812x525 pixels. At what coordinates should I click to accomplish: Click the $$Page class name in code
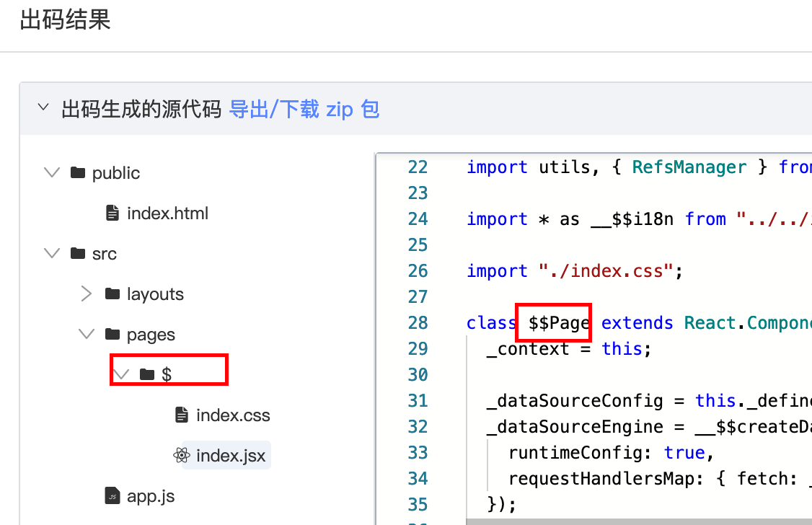pyautogui.click(x=559, y=323)
